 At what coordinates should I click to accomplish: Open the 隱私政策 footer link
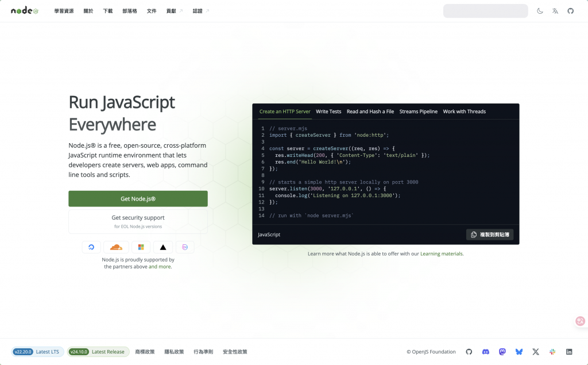[x=174, y=352]
